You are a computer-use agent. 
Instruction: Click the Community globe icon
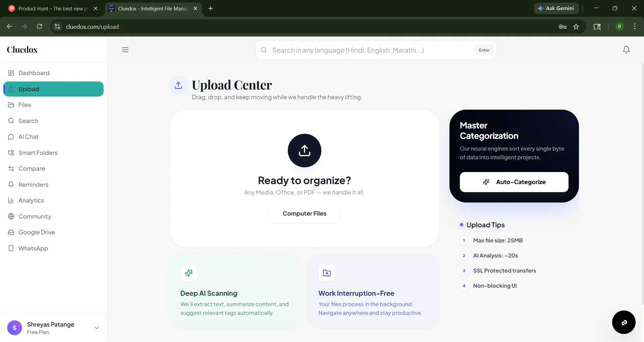(x=11, y=216)
